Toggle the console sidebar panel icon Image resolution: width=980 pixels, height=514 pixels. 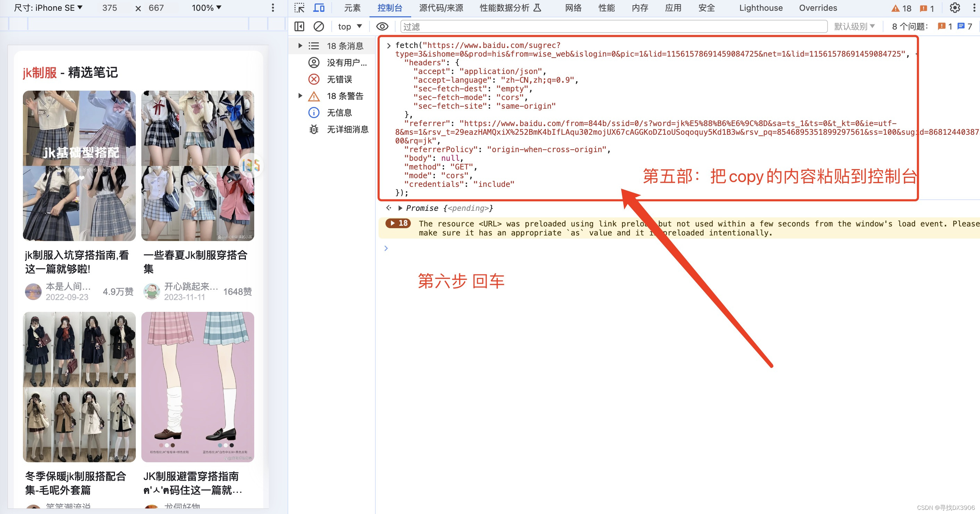pos(299,26)
